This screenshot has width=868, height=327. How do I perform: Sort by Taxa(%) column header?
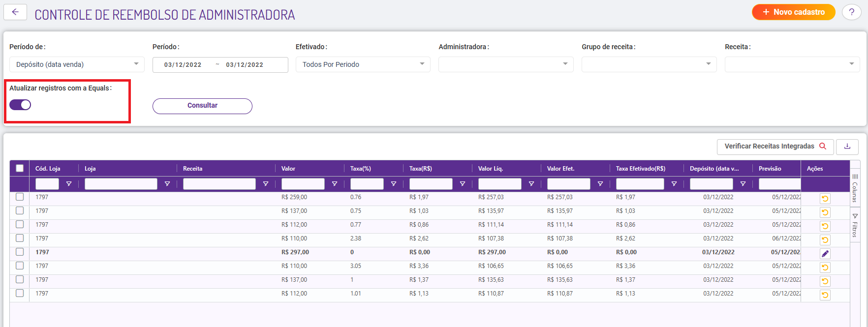pyautogui.click(x=361, y=169)
